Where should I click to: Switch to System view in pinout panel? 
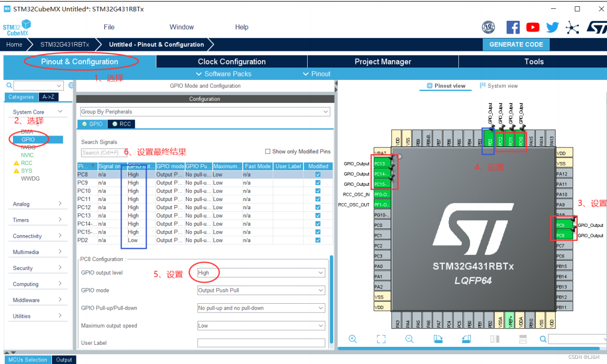pyautogui.click(x=498, y=86)
